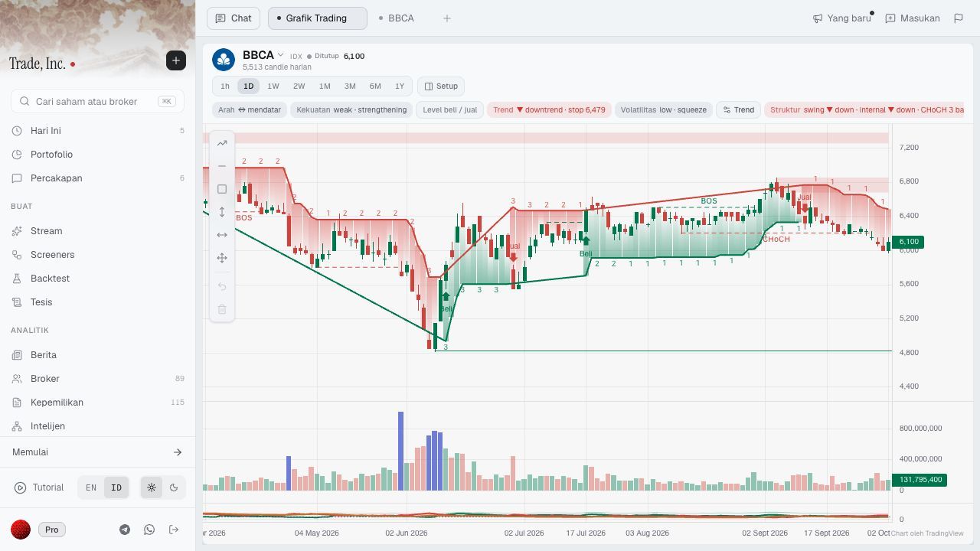Image resolution: width=980 pixels, height=551 pixels.
Task: Open the Volatilitas low squeeze chip
Action: click(x=664, y=110)
